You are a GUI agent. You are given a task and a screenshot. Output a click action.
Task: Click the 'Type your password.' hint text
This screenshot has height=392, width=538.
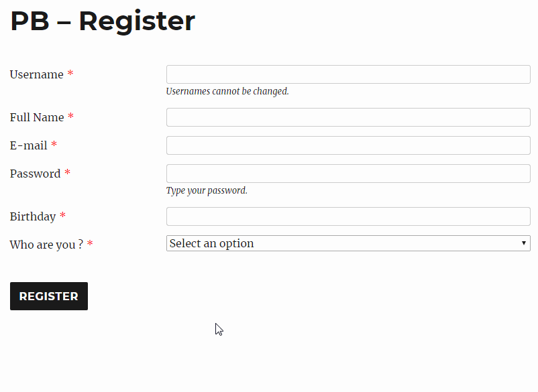[207, 190]
